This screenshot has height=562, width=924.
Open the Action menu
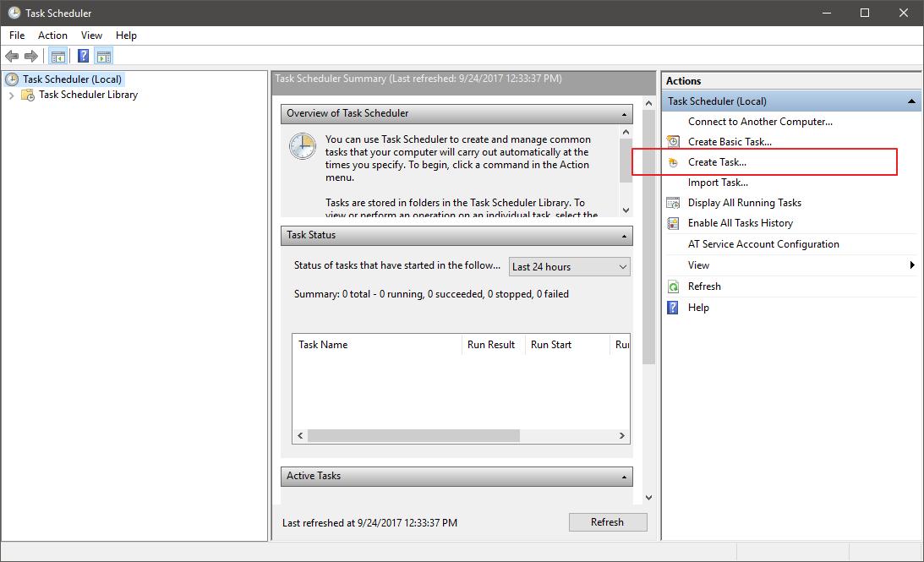point(52,35)
